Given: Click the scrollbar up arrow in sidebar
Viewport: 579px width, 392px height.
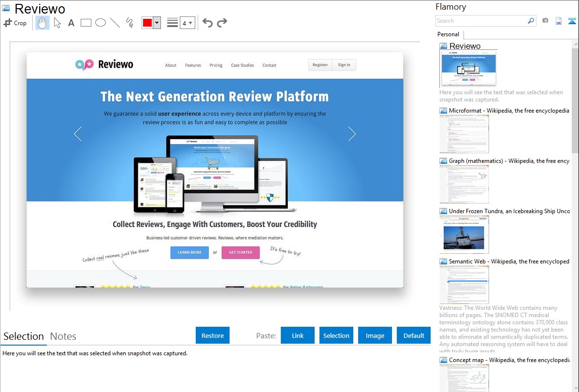Looking at the screenshot, I should click(576, 44).
